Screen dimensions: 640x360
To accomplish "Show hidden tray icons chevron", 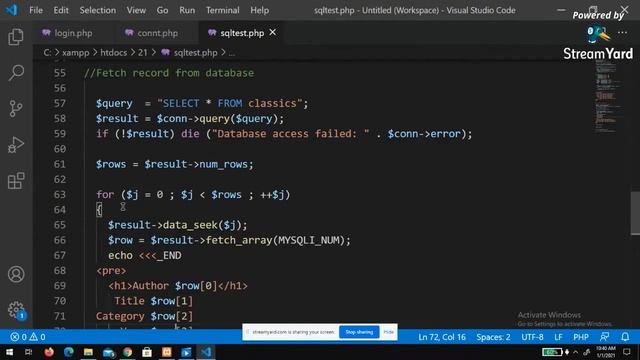I will [576, 352].
